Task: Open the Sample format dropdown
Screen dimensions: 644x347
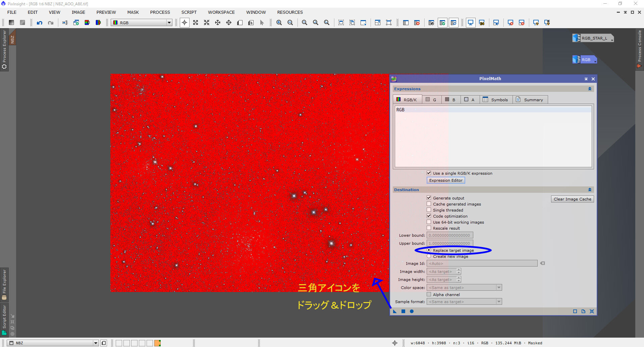Action: (x=499, y=301)
